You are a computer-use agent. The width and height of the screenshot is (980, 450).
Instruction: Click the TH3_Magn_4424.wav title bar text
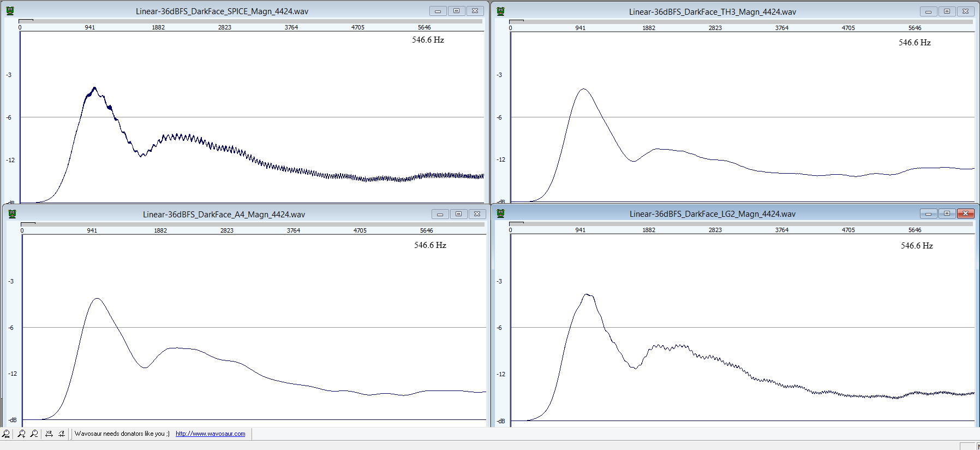[713, 12]
